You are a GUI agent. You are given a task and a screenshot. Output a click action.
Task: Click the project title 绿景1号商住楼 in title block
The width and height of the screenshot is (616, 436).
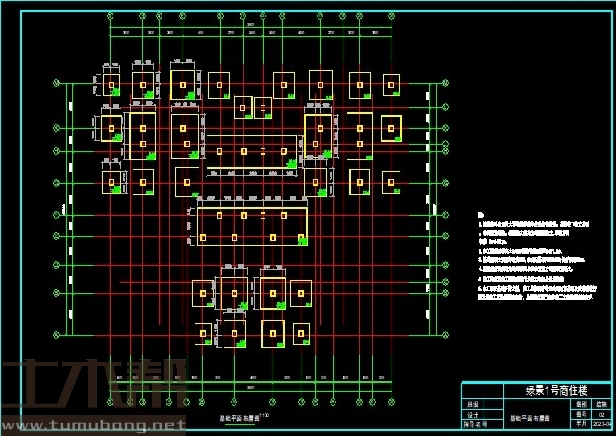(556, 389)
